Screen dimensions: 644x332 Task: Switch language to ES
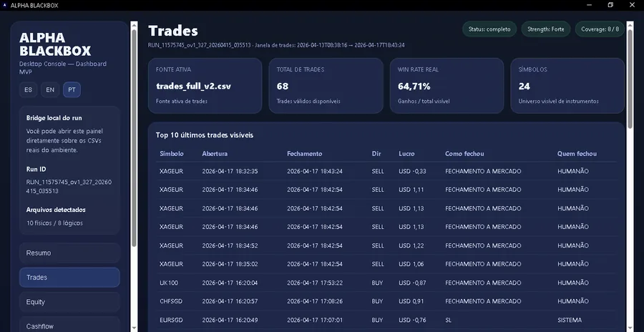[28, 89]
